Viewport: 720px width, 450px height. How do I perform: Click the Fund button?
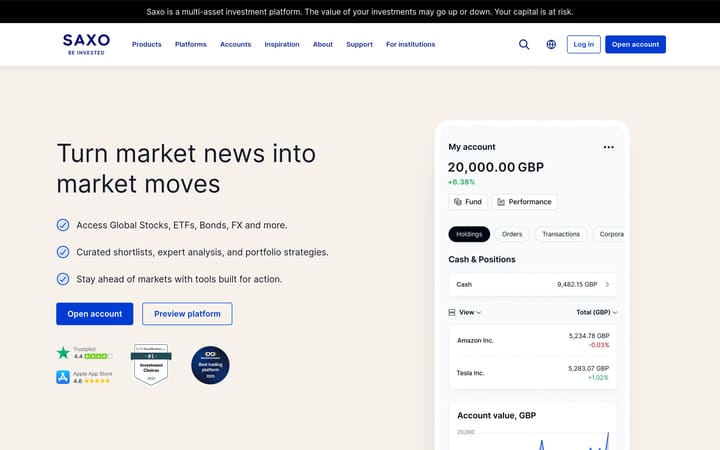tap(468, 202)
